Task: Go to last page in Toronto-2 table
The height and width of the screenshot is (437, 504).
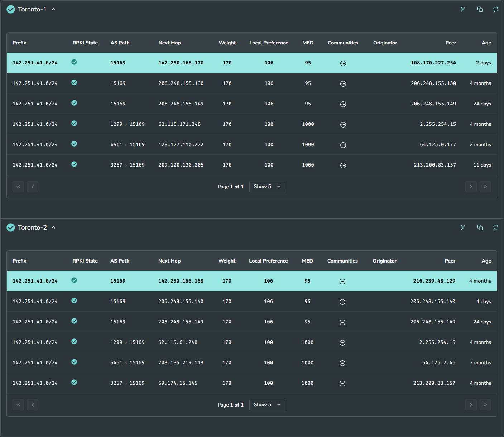Action: [x=485, y=405]
